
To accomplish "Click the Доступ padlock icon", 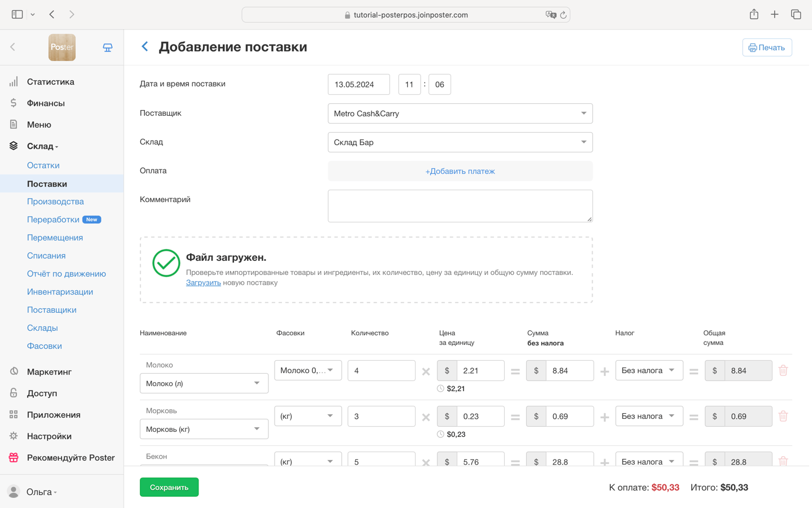I will click(14, 393).
